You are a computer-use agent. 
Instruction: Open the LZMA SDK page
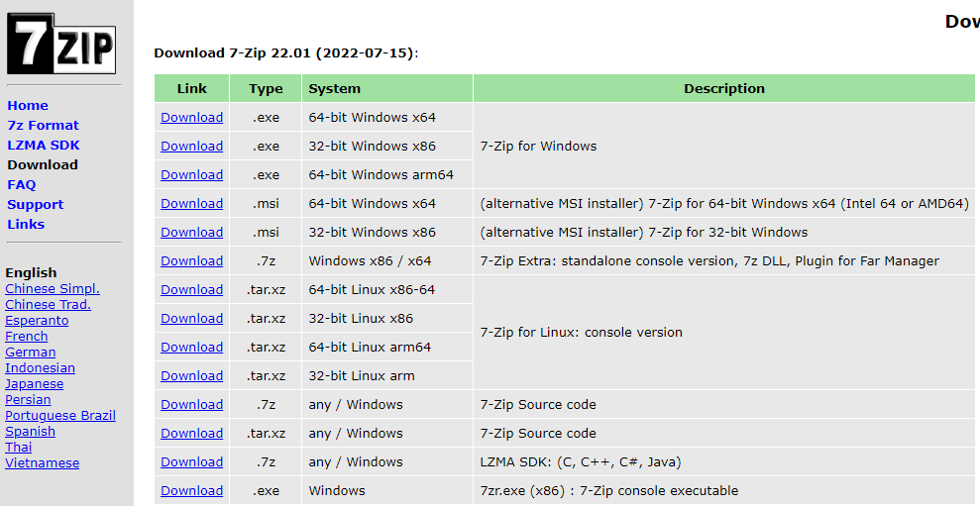44,146
